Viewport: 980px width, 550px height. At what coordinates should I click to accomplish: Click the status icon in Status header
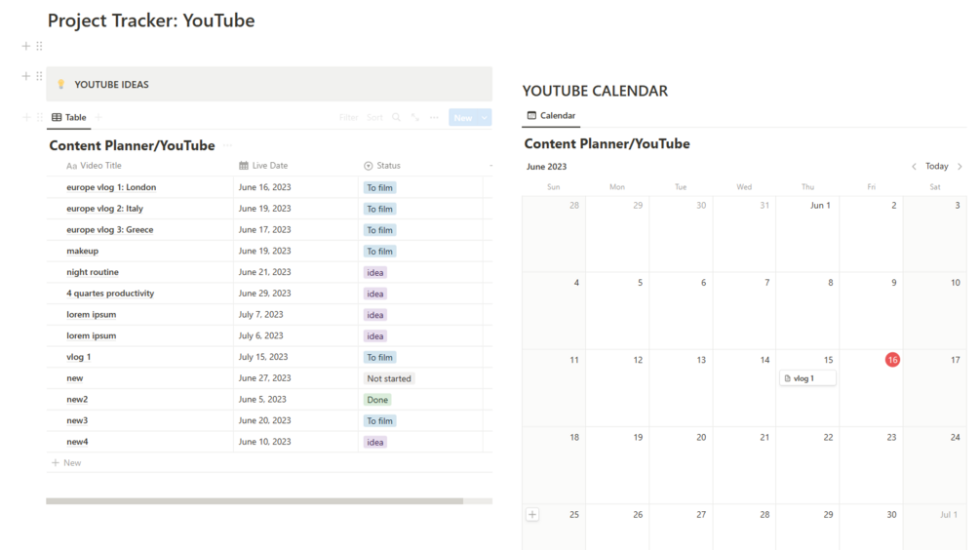[x=369, y=166]
